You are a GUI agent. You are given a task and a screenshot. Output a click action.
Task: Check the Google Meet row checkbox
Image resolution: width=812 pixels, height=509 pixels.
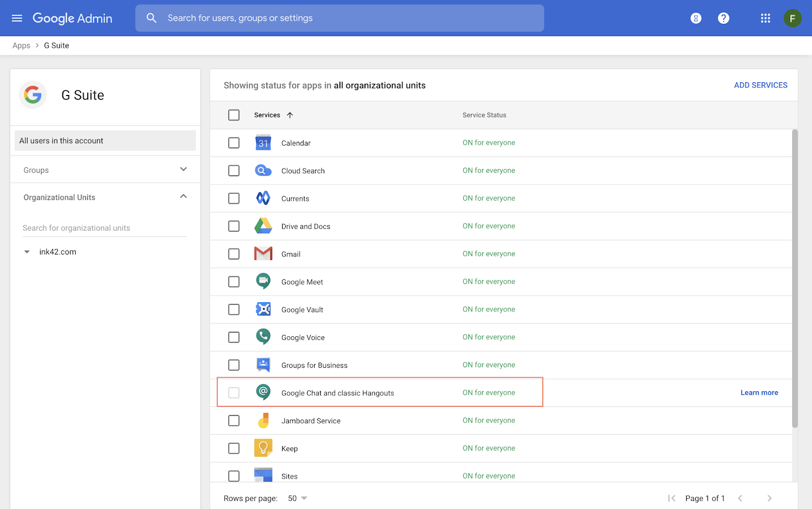coord(234,281)
